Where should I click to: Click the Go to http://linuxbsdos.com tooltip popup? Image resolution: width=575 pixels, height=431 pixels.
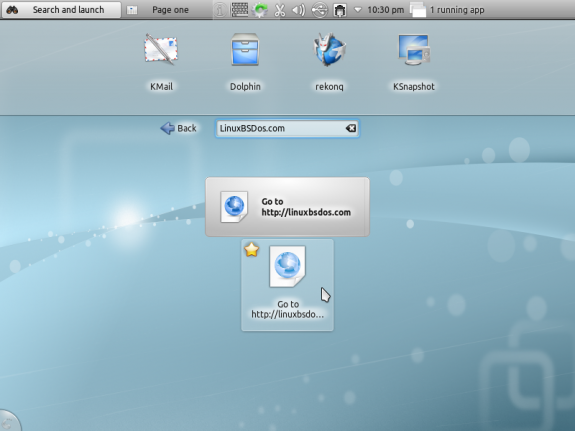[x=288, y=207]
